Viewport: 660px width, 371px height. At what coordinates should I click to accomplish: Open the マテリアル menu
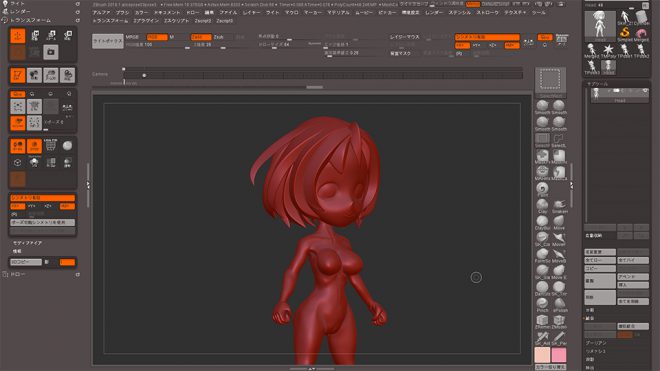[x=338, y=13]
